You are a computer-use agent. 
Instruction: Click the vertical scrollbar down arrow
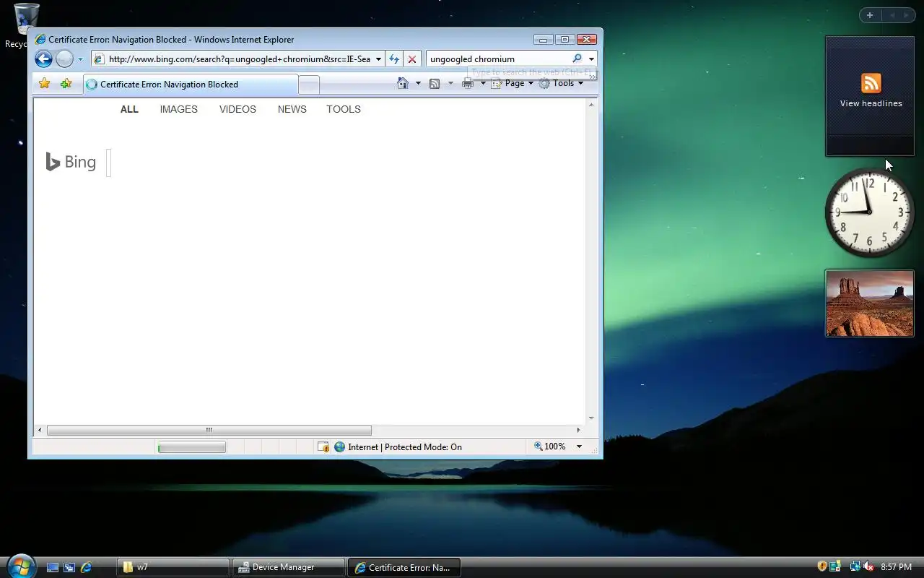point(591,418)
